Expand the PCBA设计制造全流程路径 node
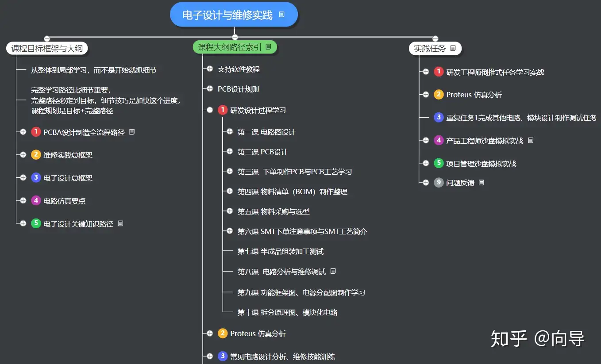Screen dimensions: 601x364 (23, 132)
